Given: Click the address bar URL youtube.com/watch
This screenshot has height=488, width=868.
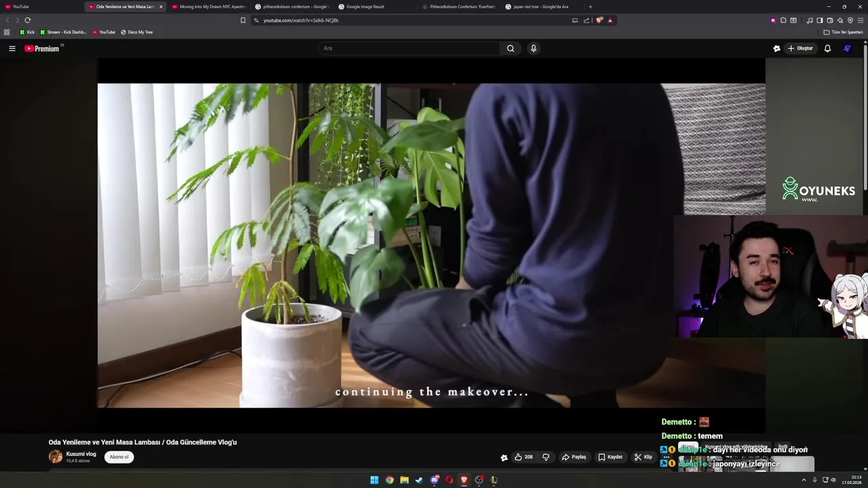Looking at the screenshot, I should tap(301, 20).
